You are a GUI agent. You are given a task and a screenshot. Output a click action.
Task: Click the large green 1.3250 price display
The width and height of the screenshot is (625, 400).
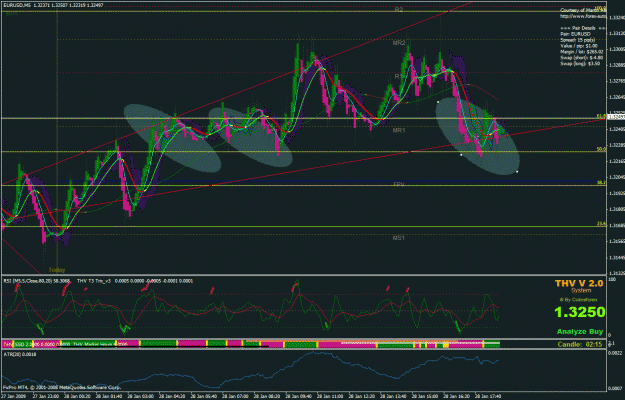[x=580, y=312]
